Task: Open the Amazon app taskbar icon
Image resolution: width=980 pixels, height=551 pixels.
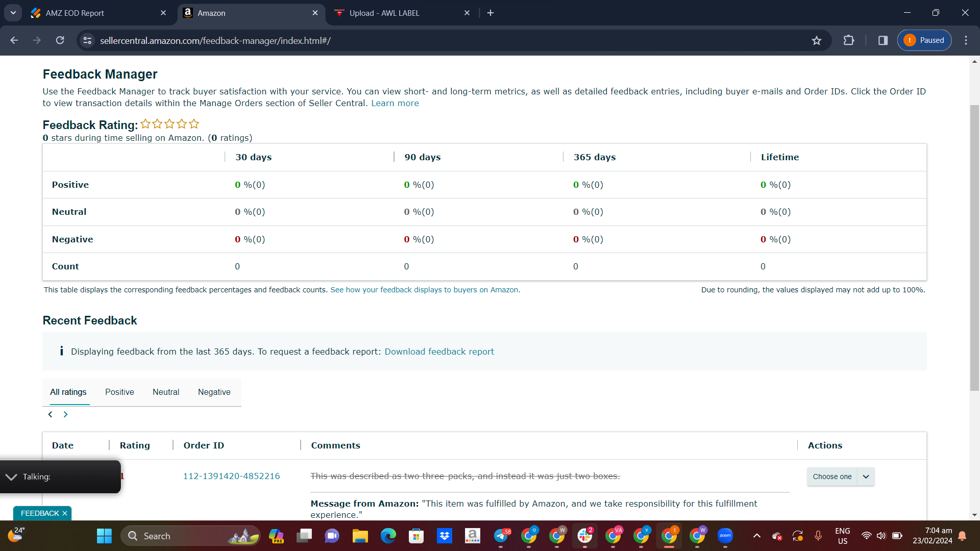Action: coord(473,536)
